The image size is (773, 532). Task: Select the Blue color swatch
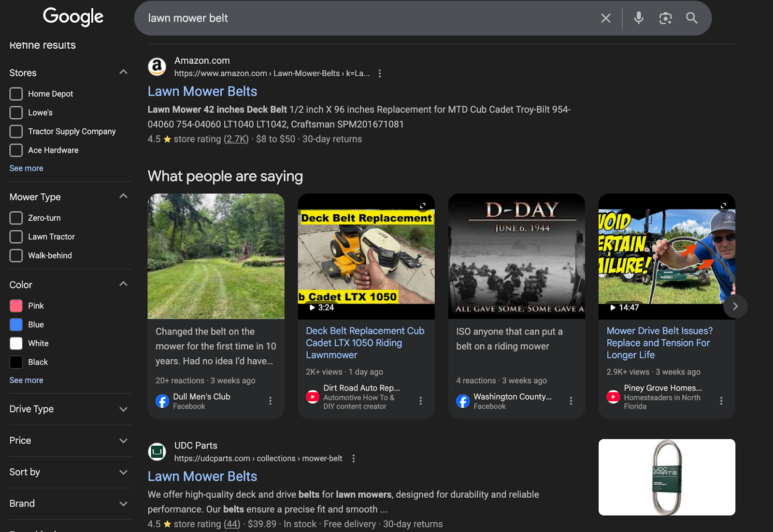pos(16,324)
